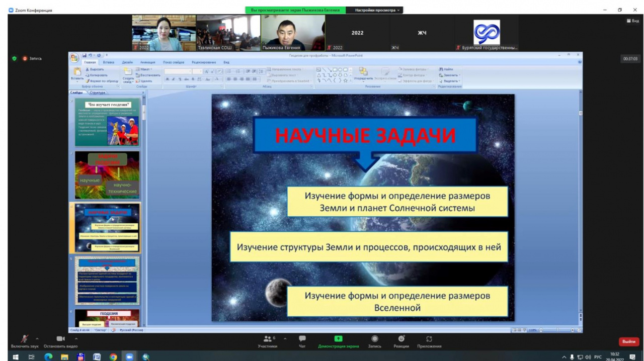The width and height of the screenshot is (644, 361).
Task: Turn off camera with Остановить видео
Action: pyautogui.click(x=61, y=339)
